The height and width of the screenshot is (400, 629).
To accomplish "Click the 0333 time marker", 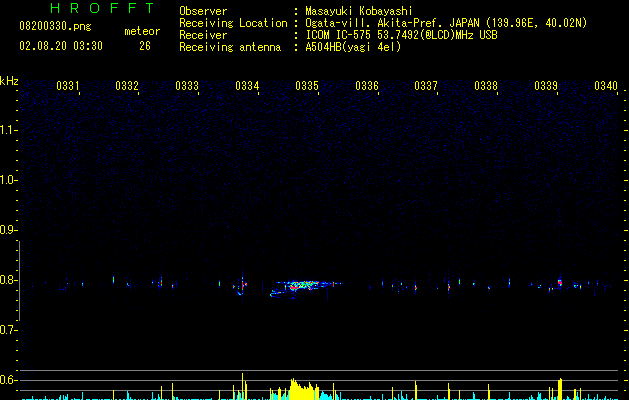I will 187,86.
